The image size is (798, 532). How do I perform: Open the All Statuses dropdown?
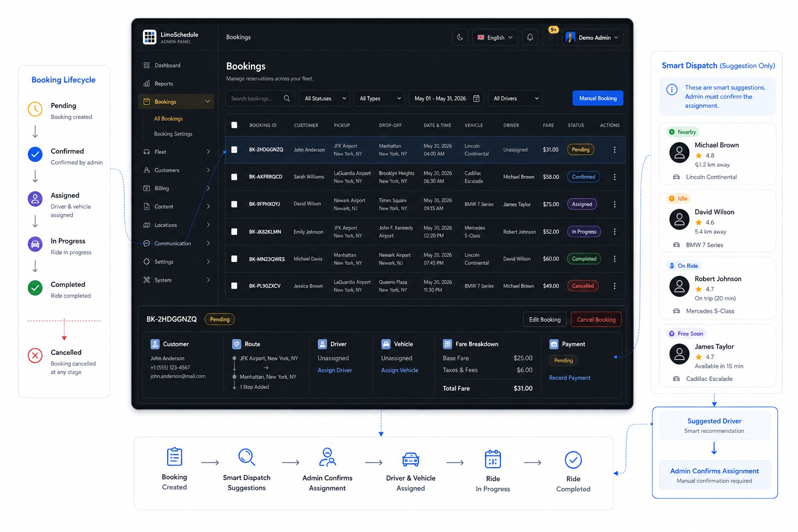click(x=325, y=98)
